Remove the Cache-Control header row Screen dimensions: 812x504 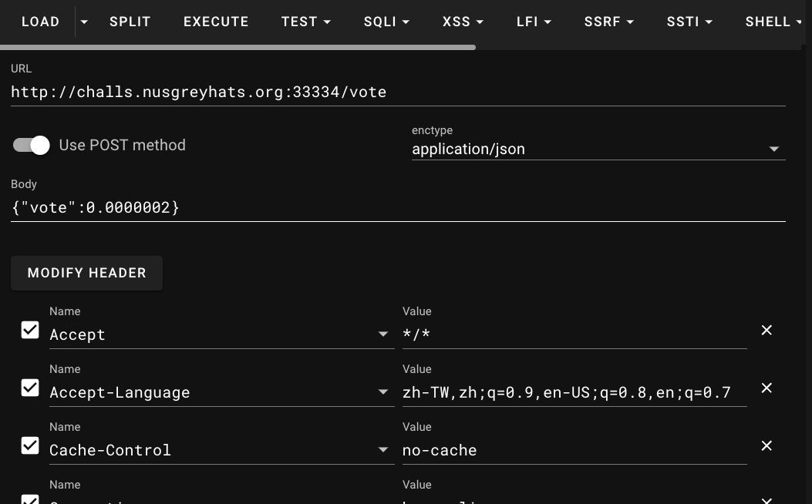pos(767,445)
